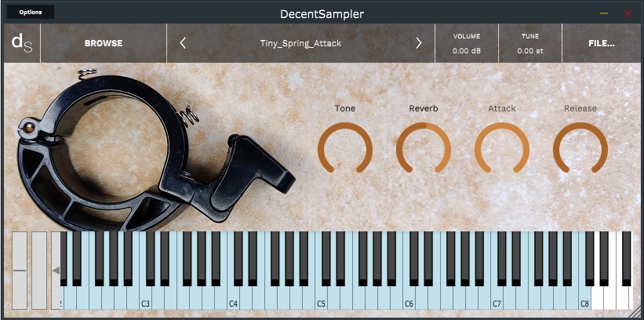Close the DecentSampler window

[x=628, y=13]
